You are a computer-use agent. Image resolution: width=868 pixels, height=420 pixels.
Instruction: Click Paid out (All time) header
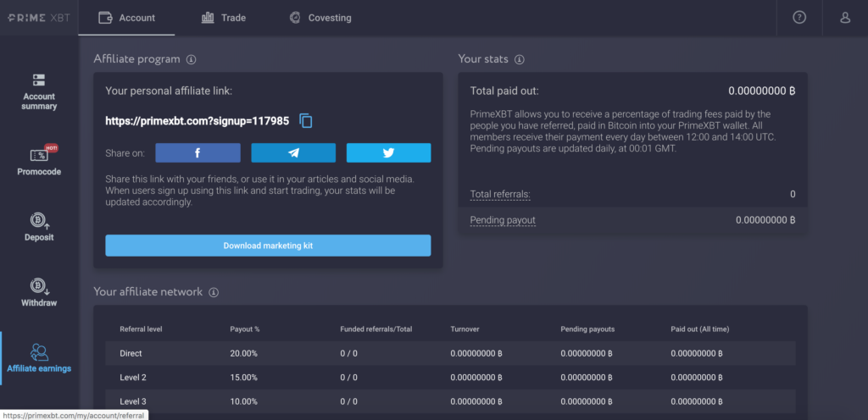pyautogui.click(x=699, y=329)
